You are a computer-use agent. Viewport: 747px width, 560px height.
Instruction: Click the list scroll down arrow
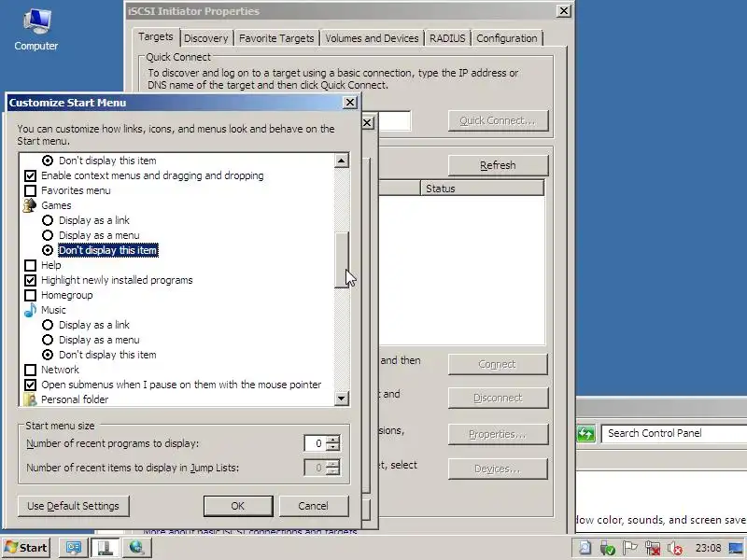(341, 399)
